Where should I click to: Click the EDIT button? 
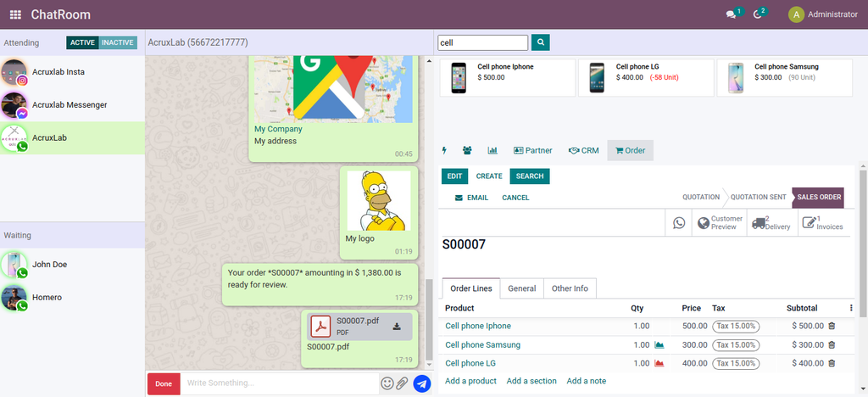tap(454, 176)
